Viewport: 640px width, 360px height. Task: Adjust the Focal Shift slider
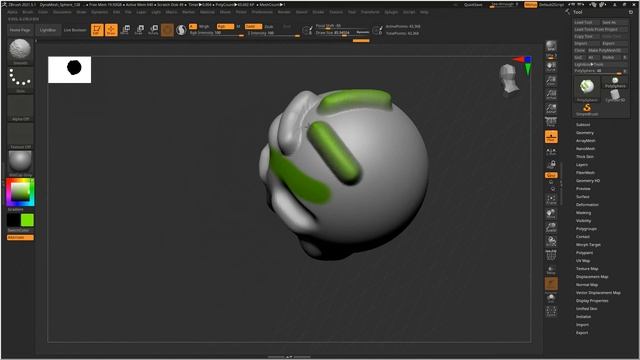coord(342,26)
